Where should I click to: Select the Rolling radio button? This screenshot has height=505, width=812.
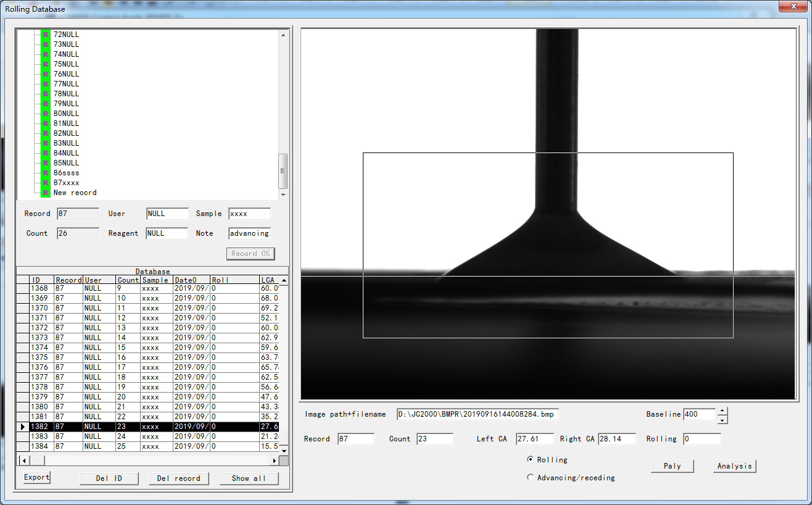coord(531,459)
